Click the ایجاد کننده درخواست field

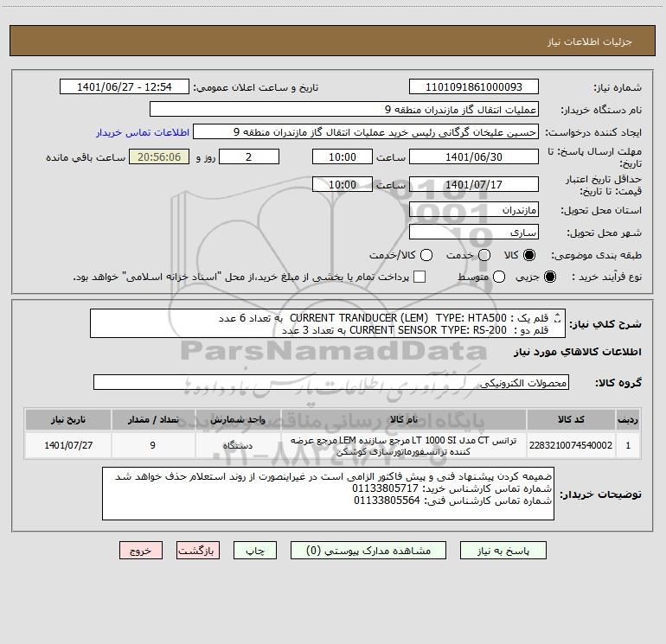point(366,132)
